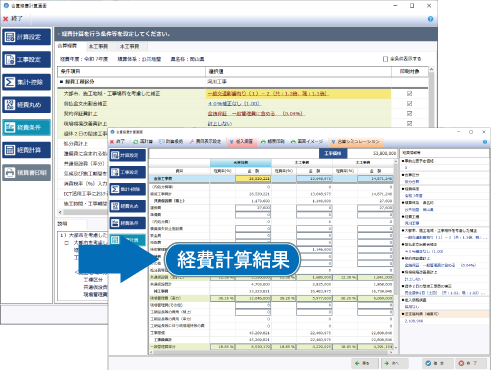Click the 選択値 column header
The image size is (491, 370).
tap(298, 71)
